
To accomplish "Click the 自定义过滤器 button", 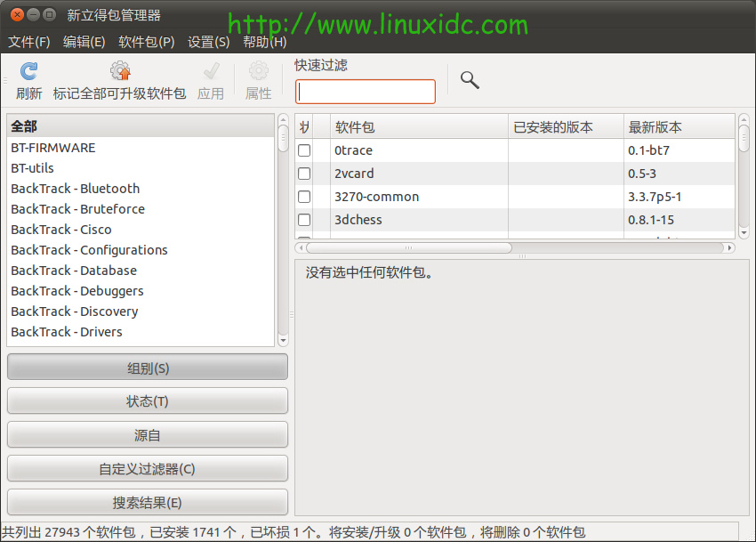I will click(148, 468).
